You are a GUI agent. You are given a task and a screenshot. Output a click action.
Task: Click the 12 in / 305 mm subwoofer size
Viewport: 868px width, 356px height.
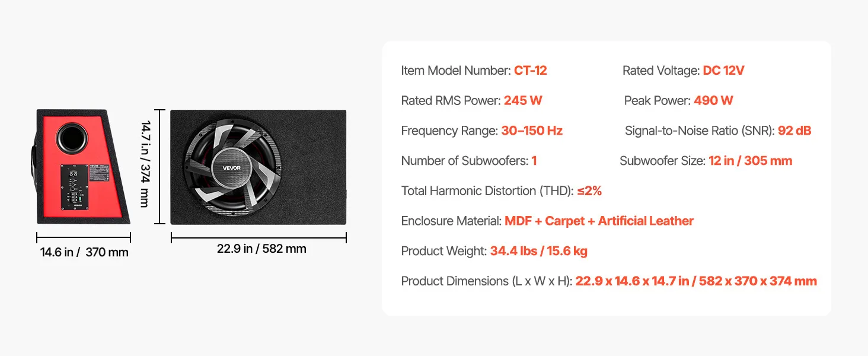click(x=750, y=161)
